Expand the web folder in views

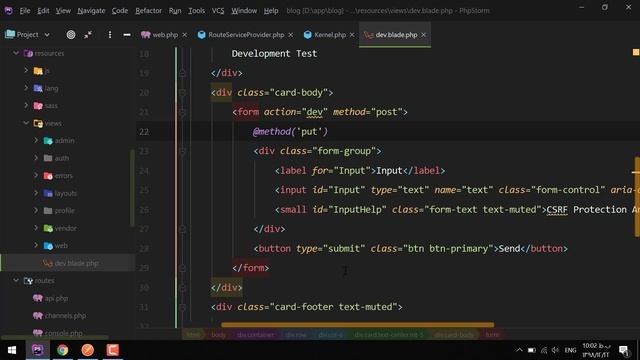pyautogui.click(x=36, y=245)
